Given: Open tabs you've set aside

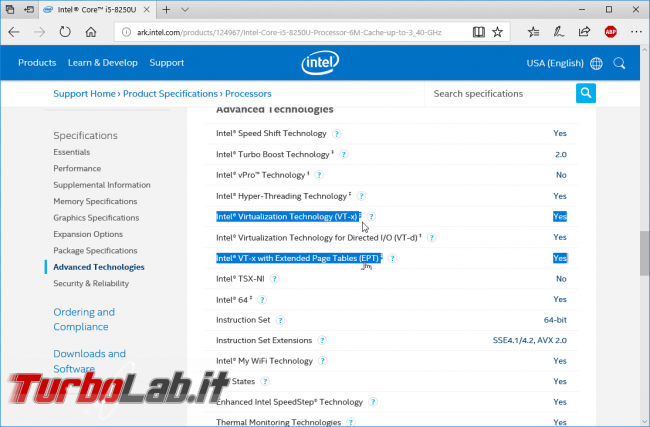Looking at the screenshot, I should [x=10, y=9].
